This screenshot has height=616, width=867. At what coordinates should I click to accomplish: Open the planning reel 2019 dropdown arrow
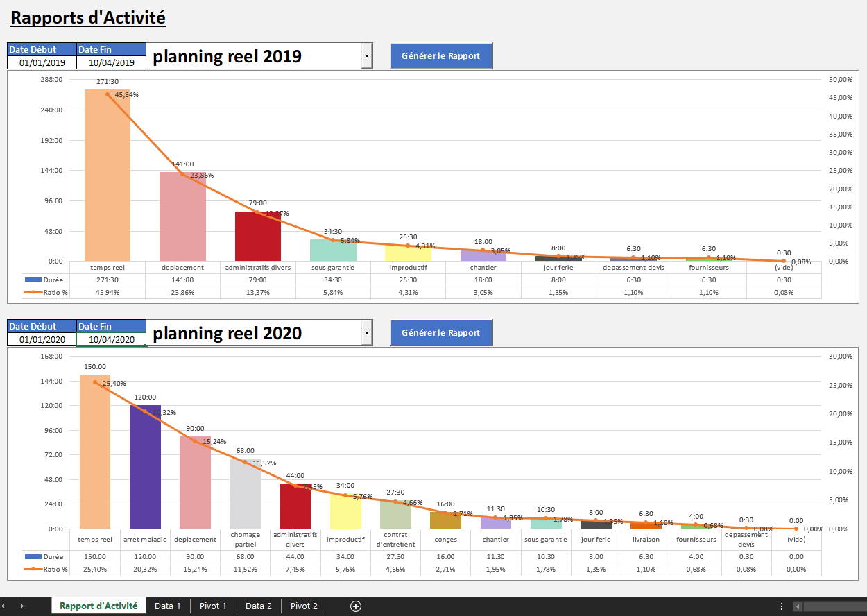click(367, 56)
